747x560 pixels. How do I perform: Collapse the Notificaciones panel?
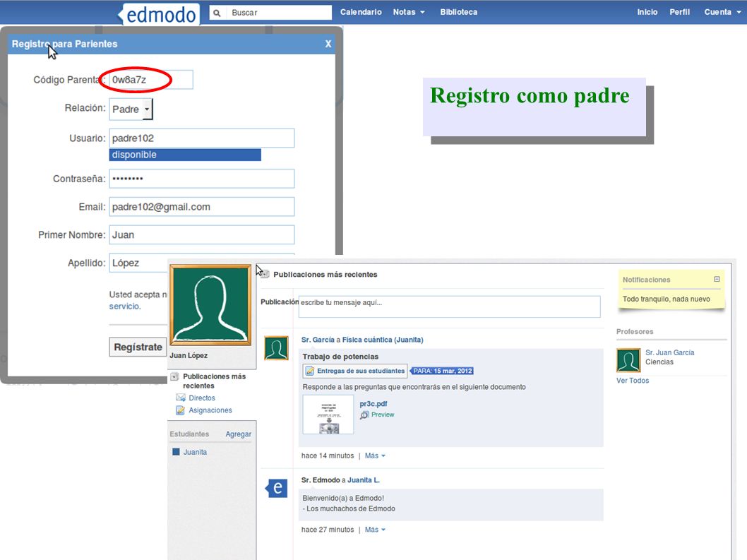point(717,279)
